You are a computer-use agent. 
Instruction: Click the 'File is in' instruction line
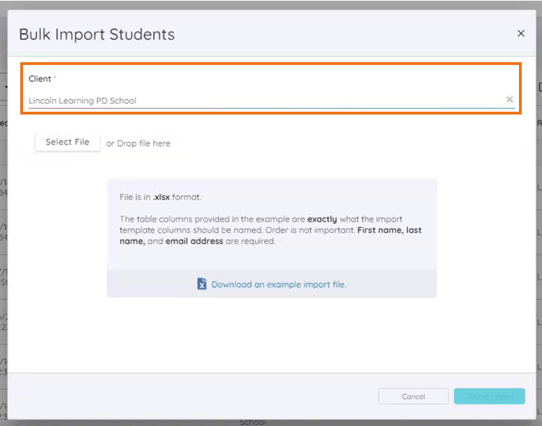[x=160, y=197]
